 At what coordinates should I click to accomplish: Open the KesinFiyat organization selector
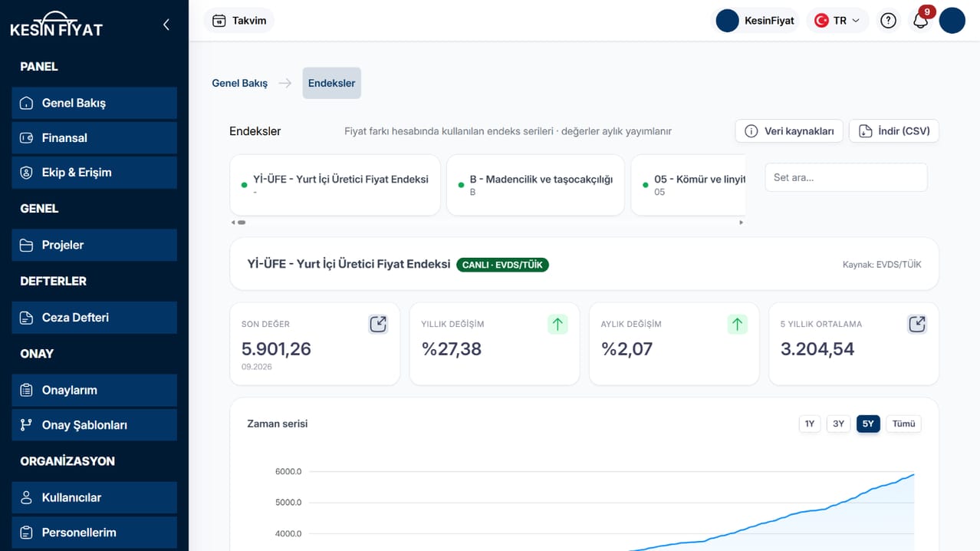tap(756, 21)
